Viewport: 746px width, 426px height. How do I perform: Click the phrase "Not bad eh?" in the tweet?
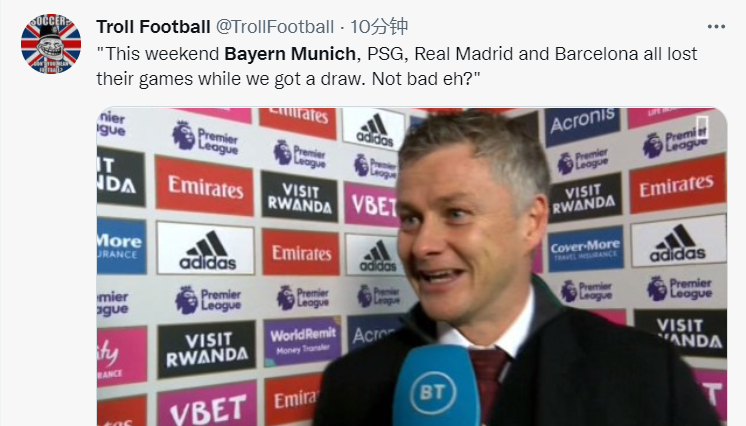[x=426, y=79]
